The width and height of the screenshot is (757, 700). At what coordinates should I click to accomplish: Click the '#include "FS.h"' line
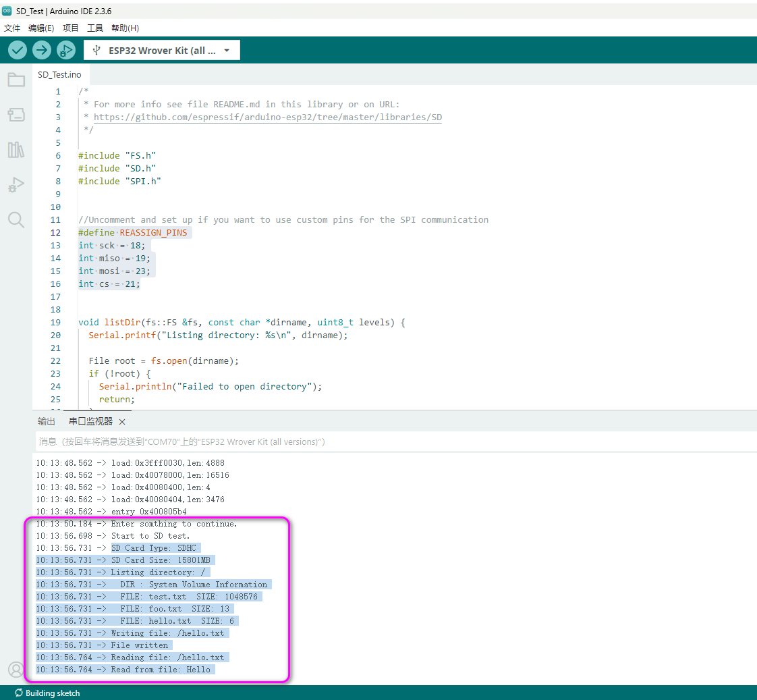point(117,155)
